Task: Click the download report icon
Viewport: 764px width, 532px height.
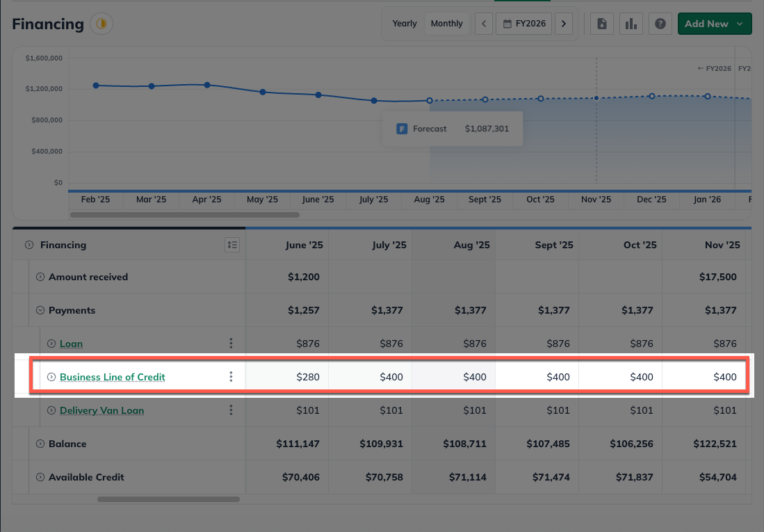Action: (x=602, y=24)
